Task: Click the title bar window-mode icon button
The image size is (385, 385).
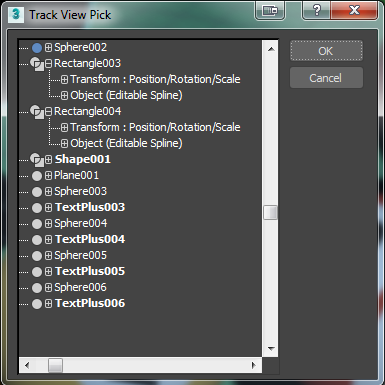Action: (x=270, y=10)
